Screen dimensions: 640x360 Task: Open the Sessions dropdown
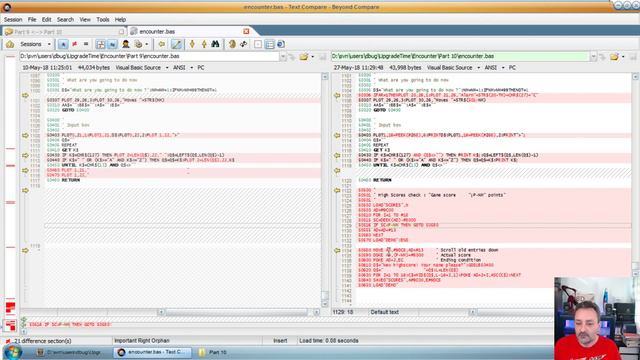(35, 44)
